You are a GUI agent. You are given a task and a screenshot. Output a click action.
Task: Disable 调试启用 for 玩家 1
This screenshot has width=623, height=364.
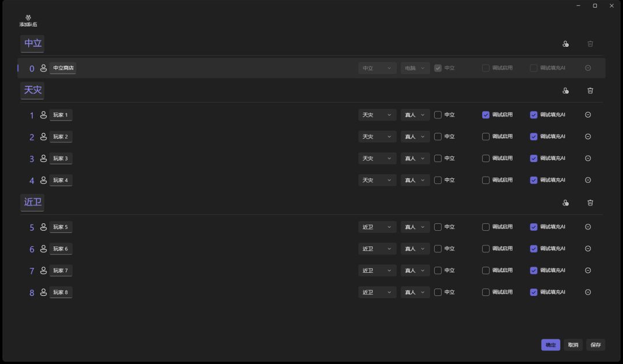(486, 115)
